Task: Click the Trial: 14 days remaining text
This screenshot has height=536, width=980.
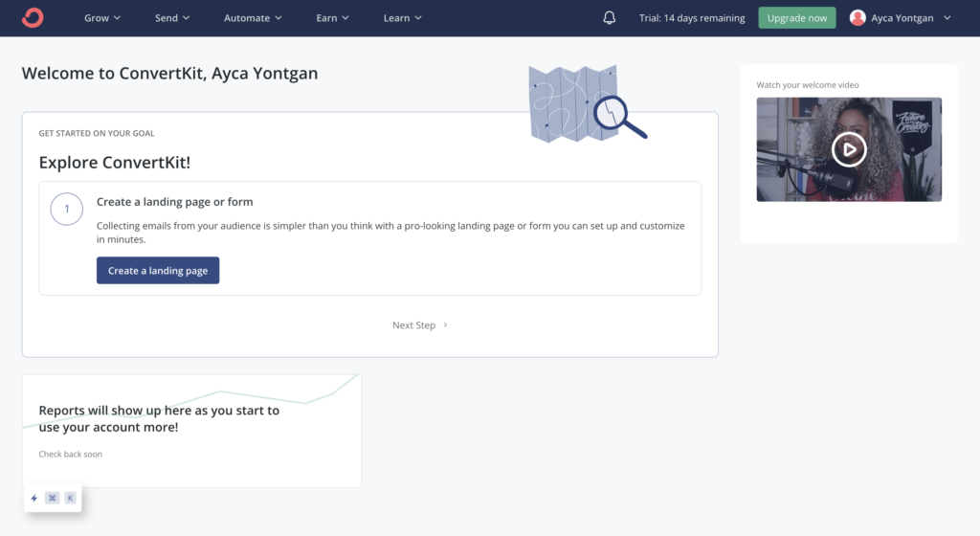Action: pyautogui.click(x=692, y=18)
